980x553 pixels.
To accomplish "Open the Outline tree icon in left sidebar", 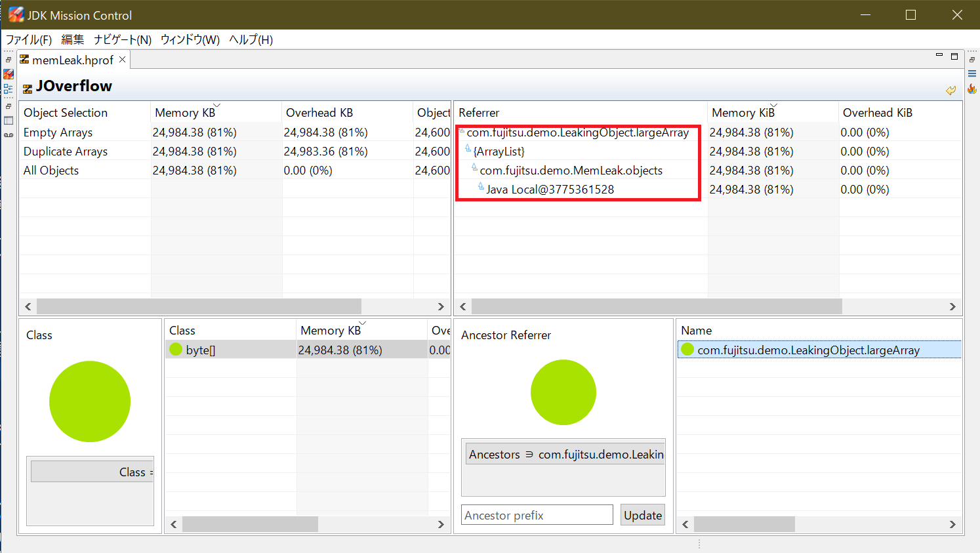I will click(9, 89).
